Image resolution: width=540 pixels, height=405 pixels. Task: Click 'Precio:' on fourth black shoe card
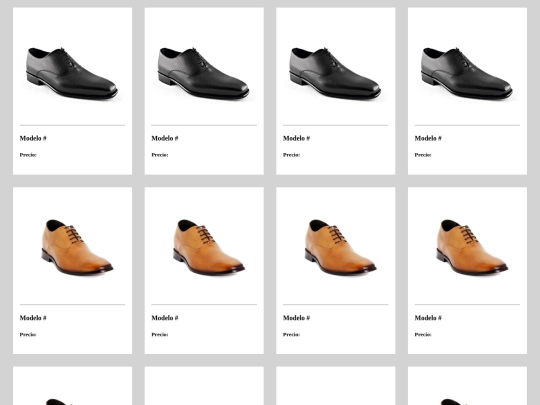coord(423,155)
